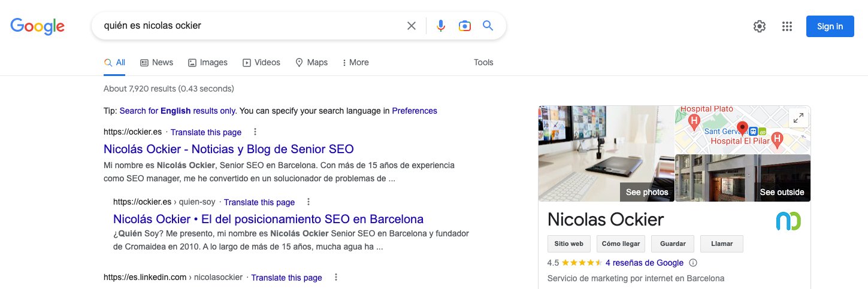Select the All results tab
This screenshot has height=289, width=868.
pyautogui.click(x=114, y=62)
